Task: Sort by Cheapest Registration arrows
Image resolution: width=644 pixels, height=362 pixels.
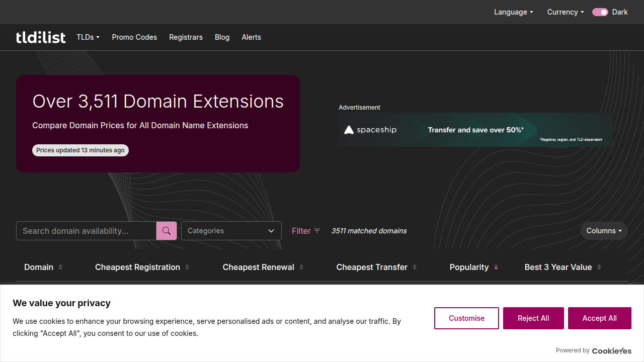Action: click(x=187, y=267)
